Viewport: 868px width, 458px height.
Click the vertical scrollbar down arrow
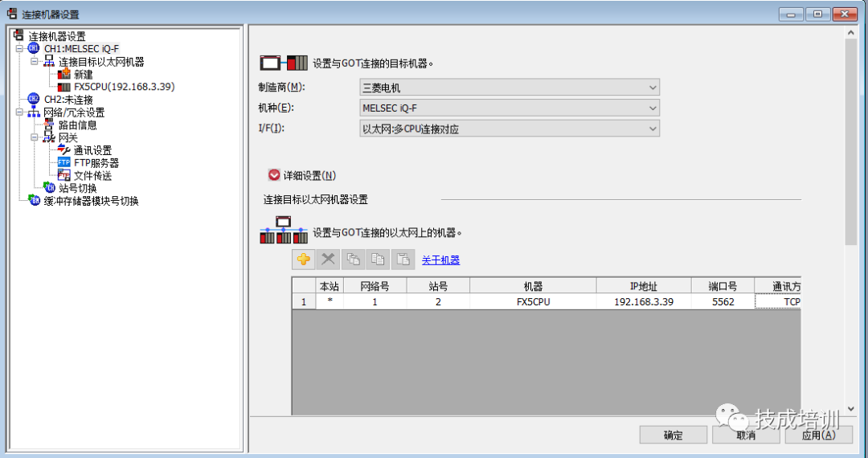[x=851, y=409]
